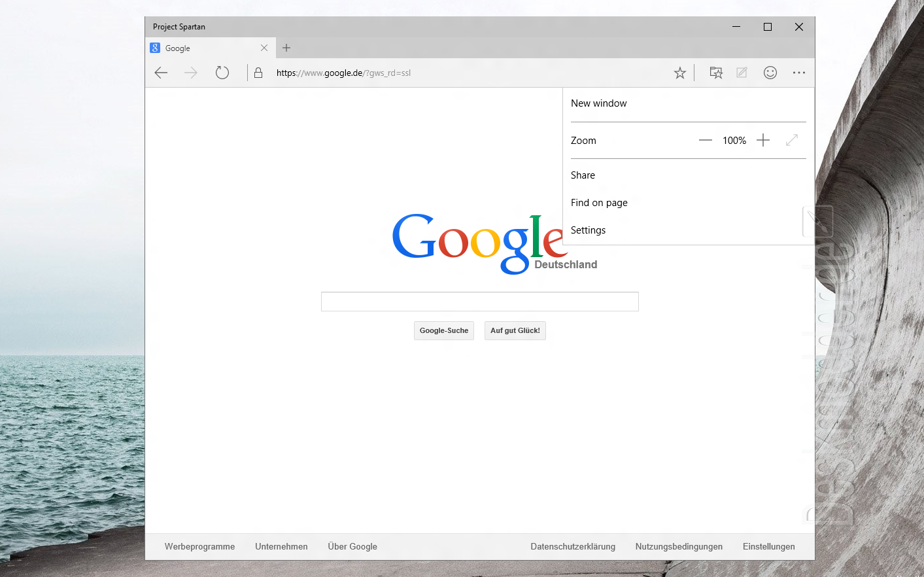Minimize the Project Spartan window

[x=736, y=27]
